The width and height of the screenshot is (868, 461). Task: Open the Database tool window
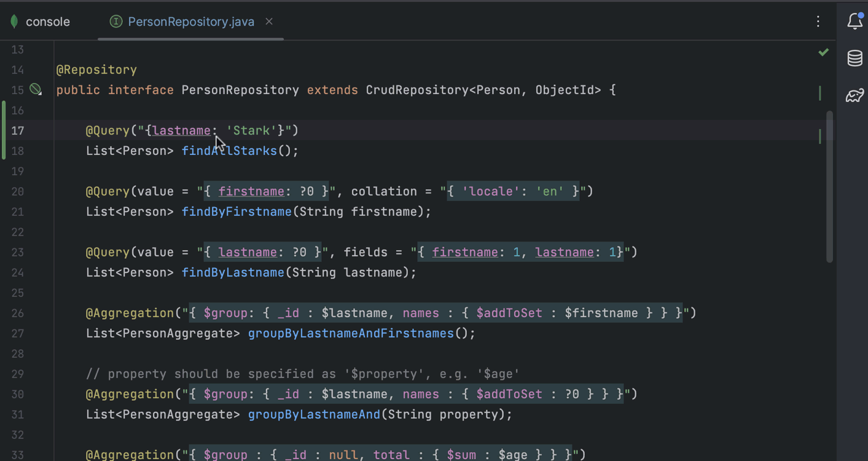tap(854, 58)
